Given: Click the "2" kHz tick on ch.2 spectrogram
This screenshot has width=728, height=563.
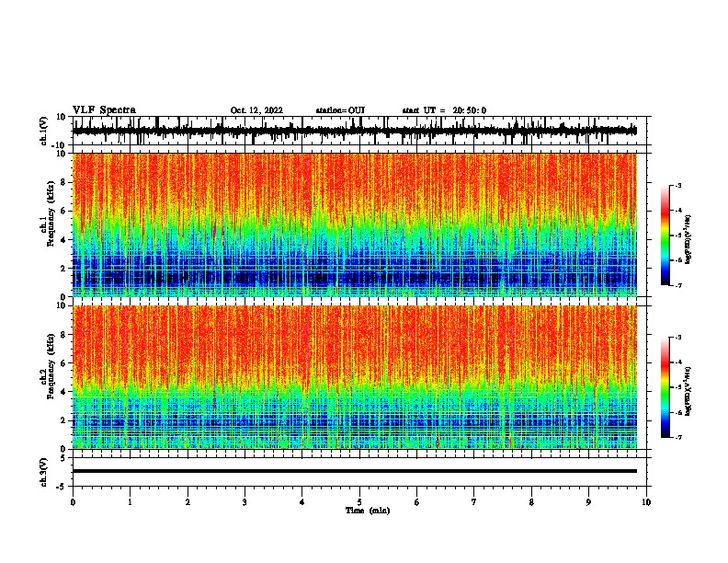Looking at the screenshot, I should point(63,420).
